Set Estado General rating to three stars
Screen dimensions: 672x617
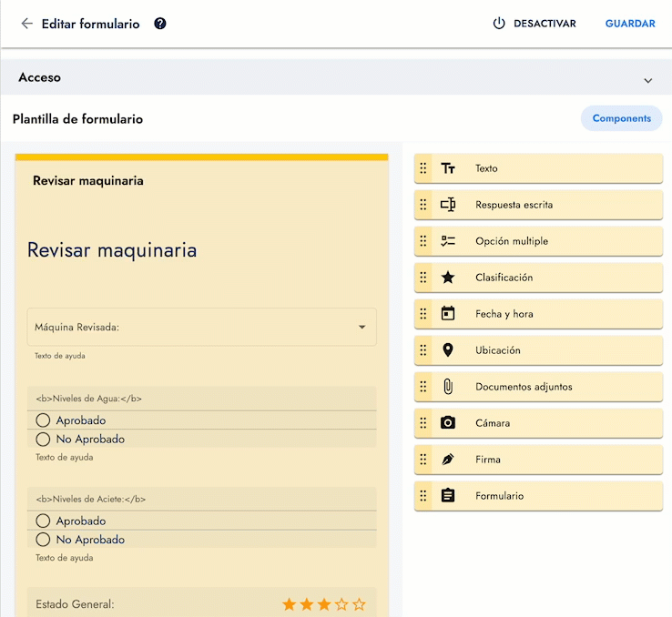(x=324, y=604)
